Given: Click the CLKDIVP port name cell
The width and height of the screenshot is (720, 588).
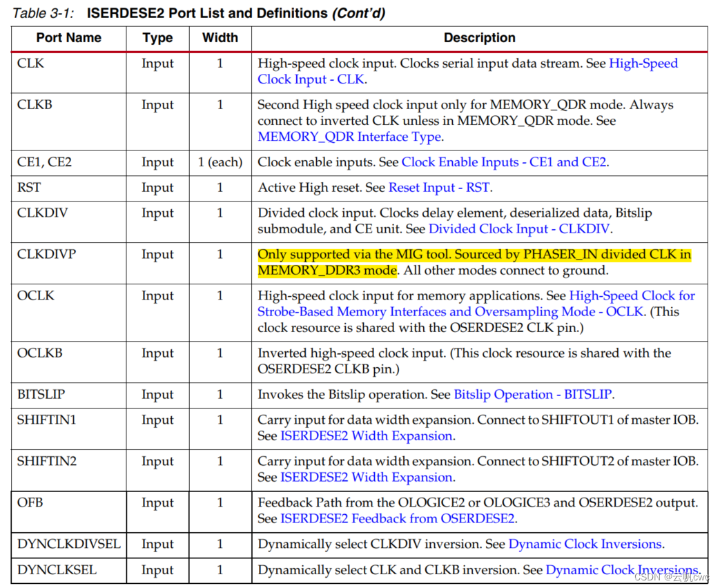Looking at the screenshot, I should tap(69, 262).
